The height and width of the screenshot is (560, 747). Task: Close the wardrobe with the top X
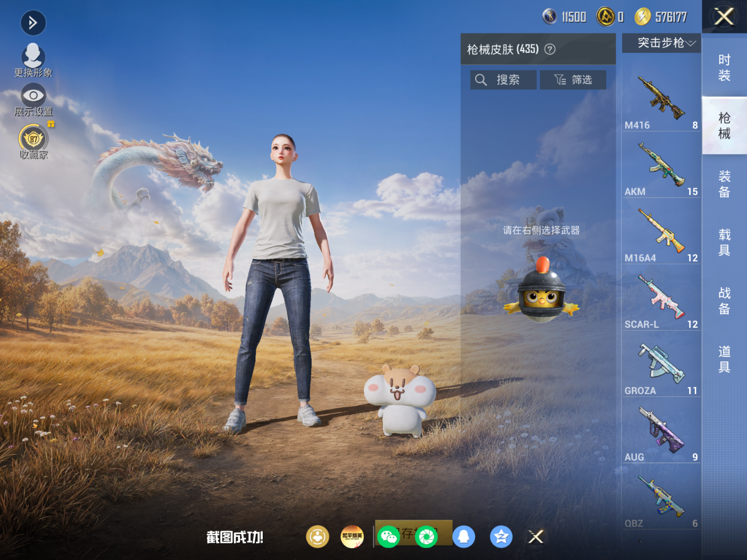724,17
